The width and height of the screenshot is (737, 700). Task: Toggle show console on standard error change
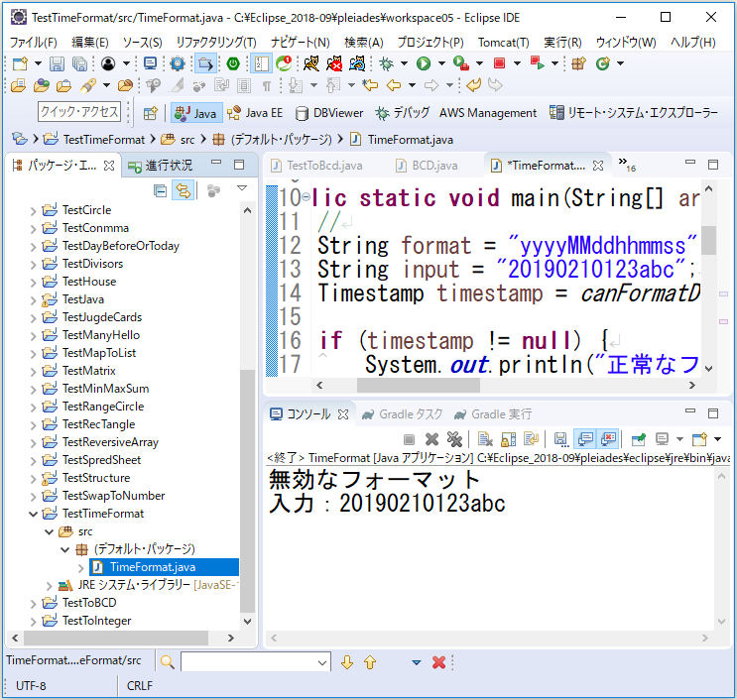coord(608,439)
